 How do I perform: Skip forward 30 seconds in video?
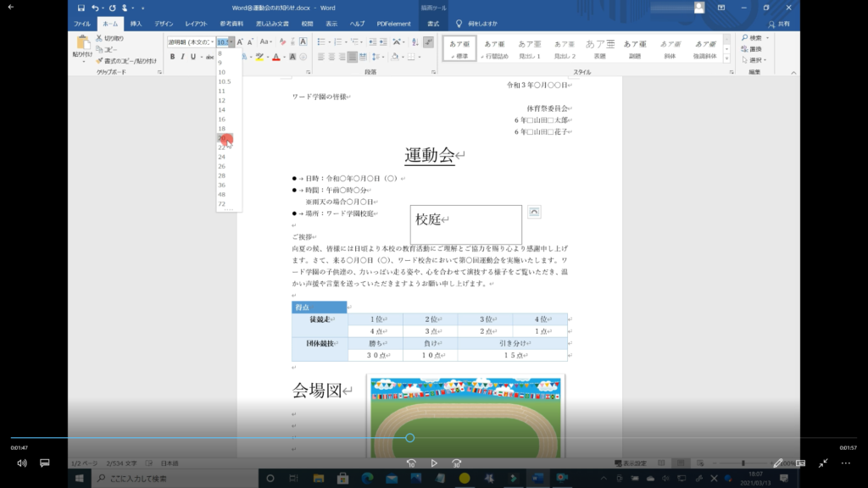pyautogui.click(x=457, y=463)
